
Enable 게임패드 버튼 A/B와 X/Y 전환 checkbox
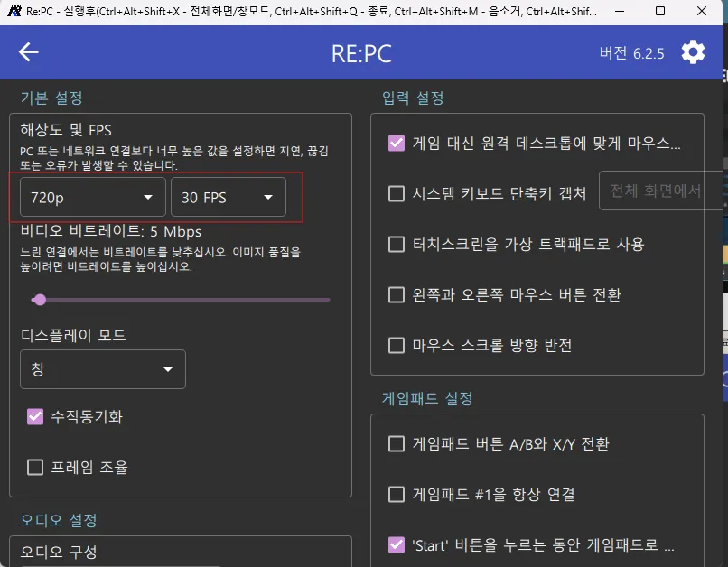396,443
